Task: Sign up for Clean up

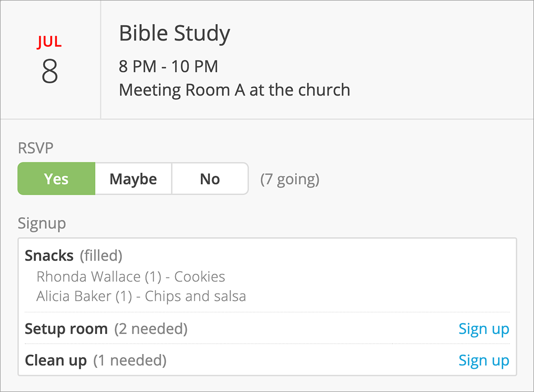Action: coord(484,361)
